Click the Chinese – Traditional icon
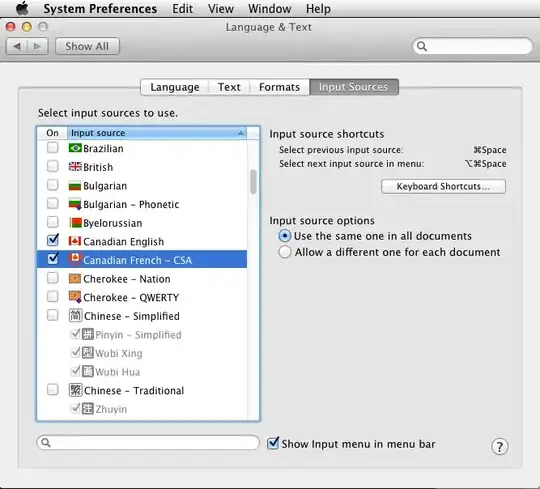The image size is (540, 489). click(75, 390)
